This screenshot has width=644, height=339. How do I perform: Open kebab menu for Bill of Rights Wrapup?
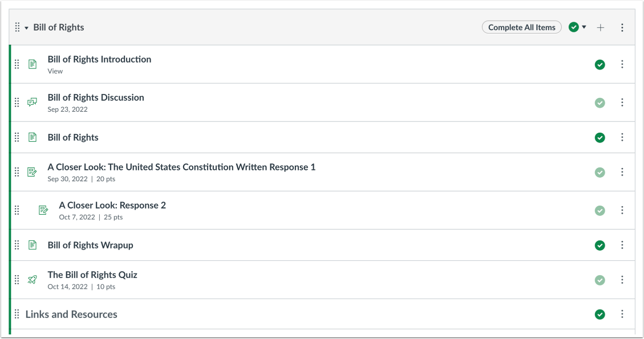[622, 245]
